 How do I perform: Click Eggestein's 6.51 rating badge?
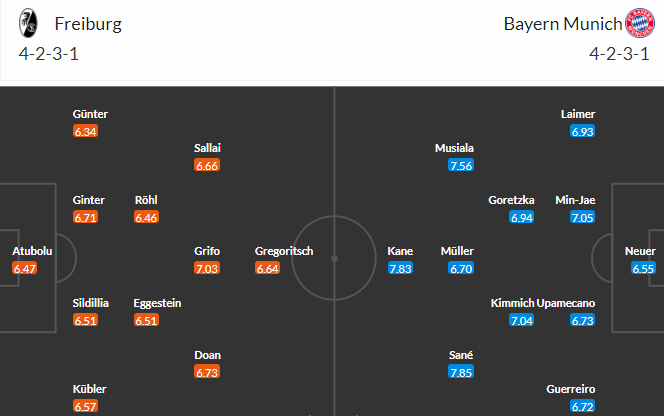click(146, 320)
